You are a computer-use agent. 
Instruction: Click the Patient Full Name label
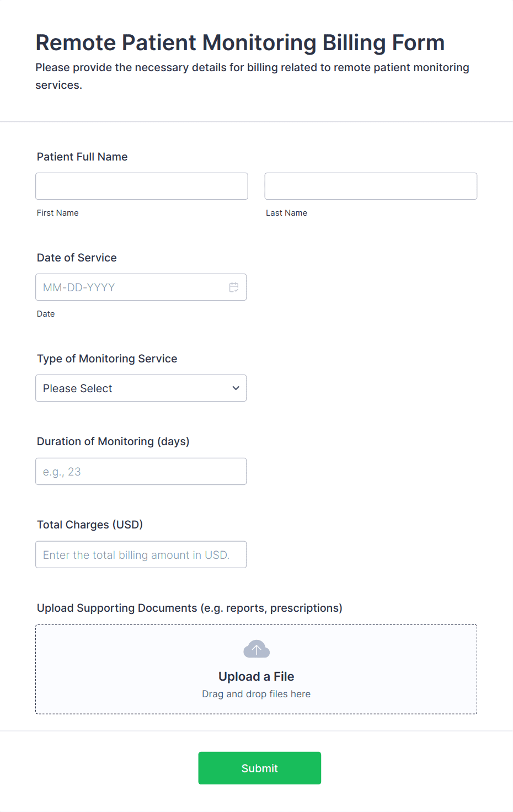(82, 157)
